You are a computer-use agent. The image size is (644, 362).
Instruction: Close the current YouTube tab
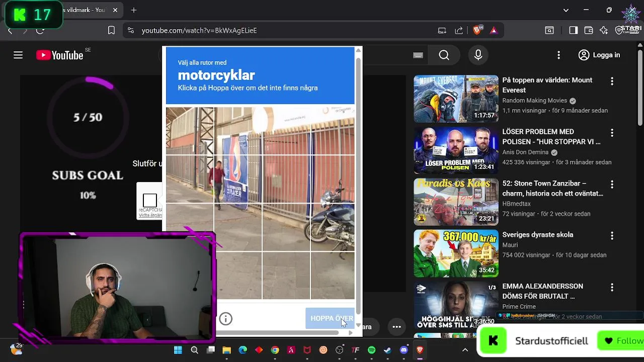pyautogui.click(x=115, y=10)
